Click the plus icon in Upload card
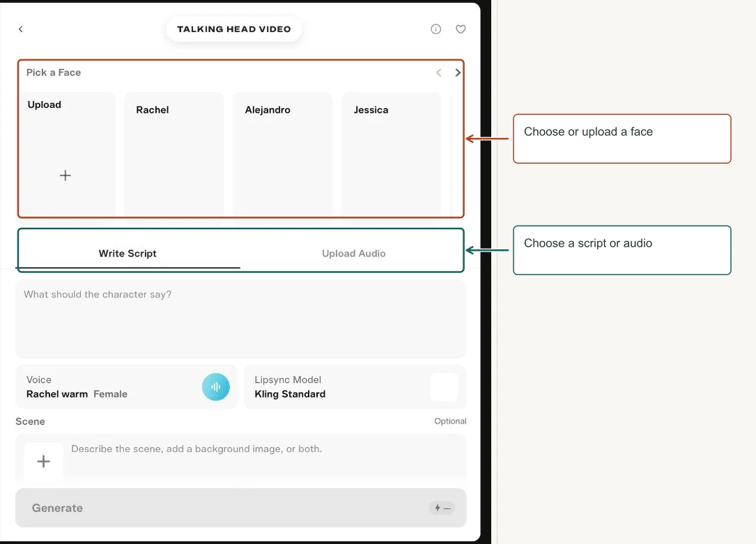This screenshot has width=756, height=544. [x=65, y=176]
